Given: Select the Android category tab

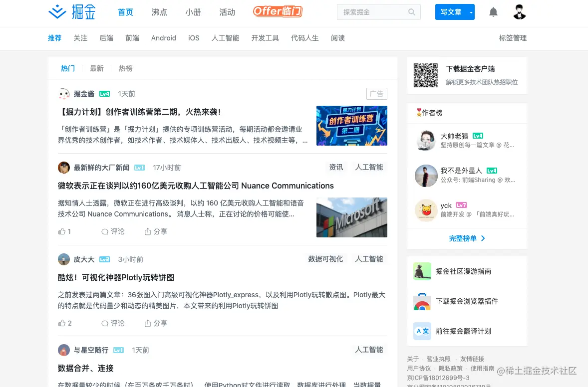Looking at the screenshot, I should [164, 38].
